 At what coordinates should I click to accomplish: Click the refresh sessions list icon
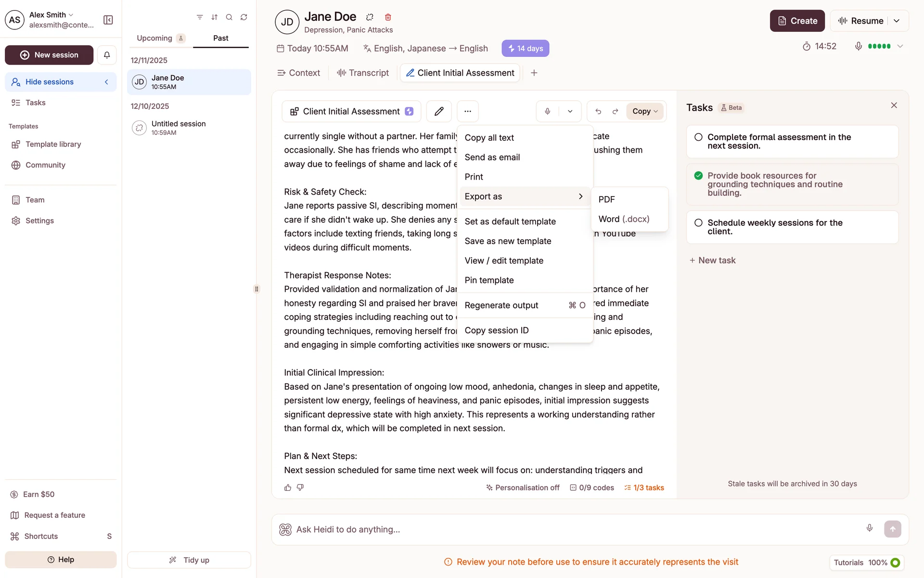click(244, 17)
